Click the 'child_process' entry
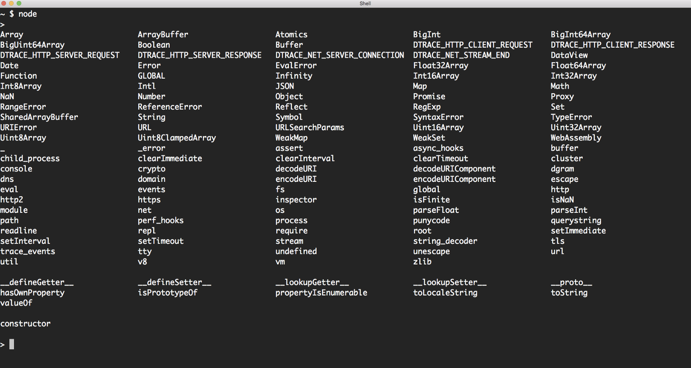This screenshot has height=368, width=691. [30, 159]
